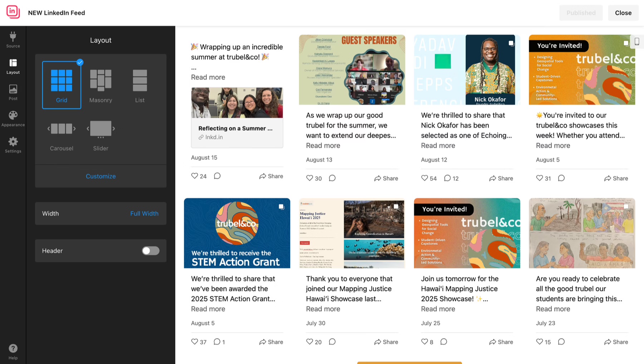Expand Read more on the August 15 post
644x364 pixels.
tap(208, 77)
